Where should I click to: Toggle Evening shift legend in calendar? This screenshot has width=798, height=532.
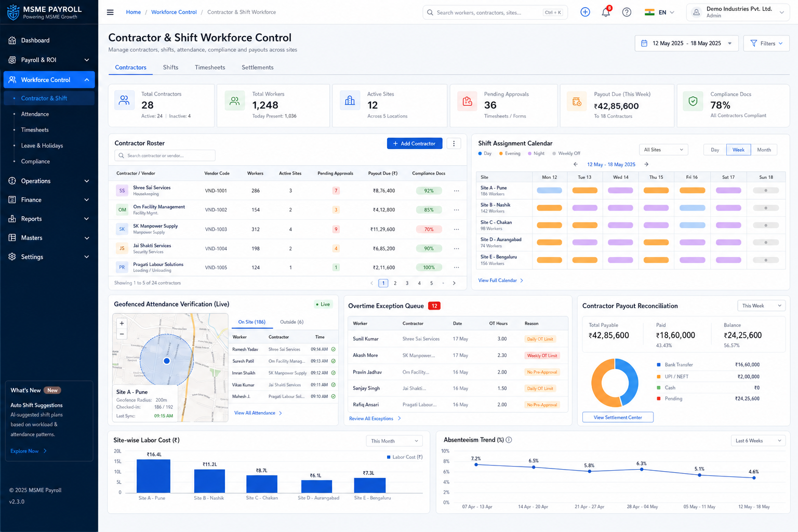510,154
